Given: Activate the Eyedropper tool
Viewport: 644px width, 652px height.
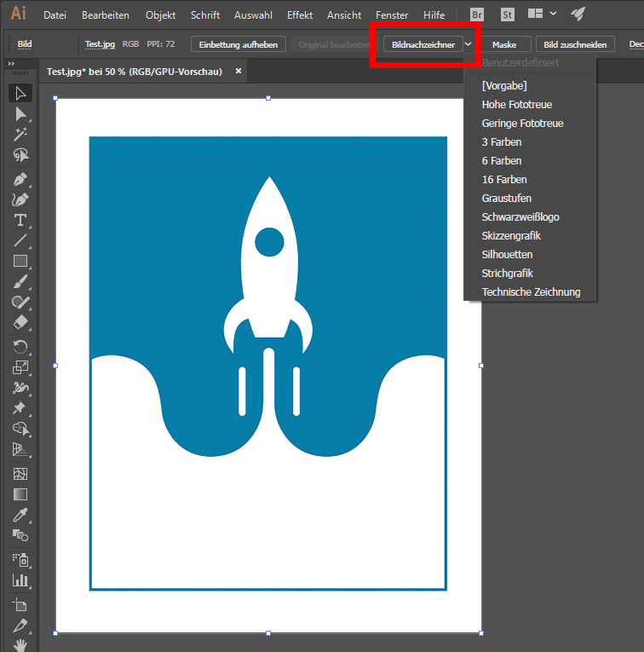Looking at the screenshot, I should [x=20, y=516].
